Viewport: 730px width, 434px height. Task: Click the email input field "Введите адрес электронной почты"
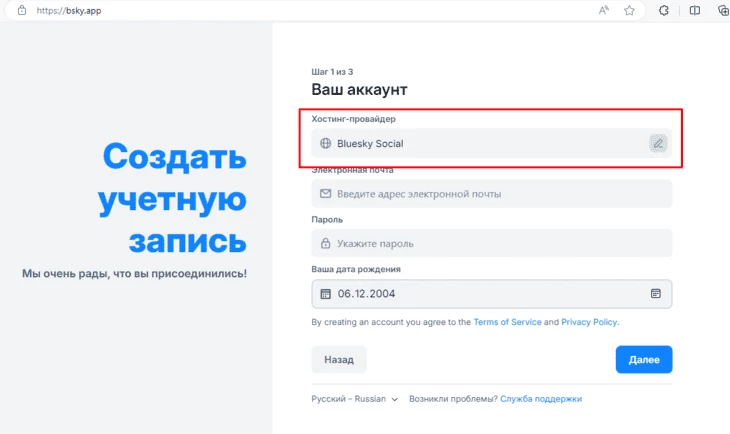pyautogui.click(x=492, y=194)
